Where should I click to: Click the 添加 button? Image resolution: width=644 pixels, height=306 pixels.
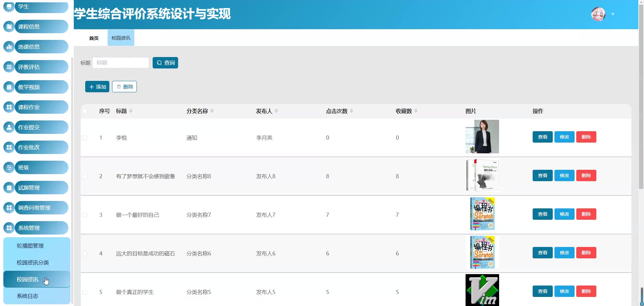[97, 87]
